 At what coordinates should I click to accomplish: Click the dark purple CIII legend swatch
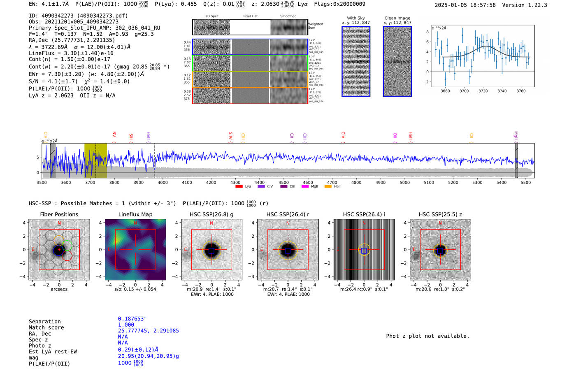284,186
